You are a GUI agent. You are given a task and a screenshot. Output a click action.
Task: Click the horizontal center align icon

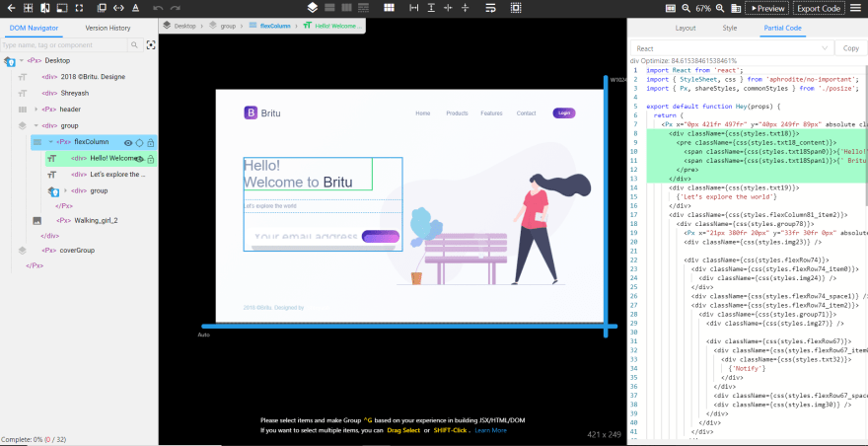tap(448, 8)
